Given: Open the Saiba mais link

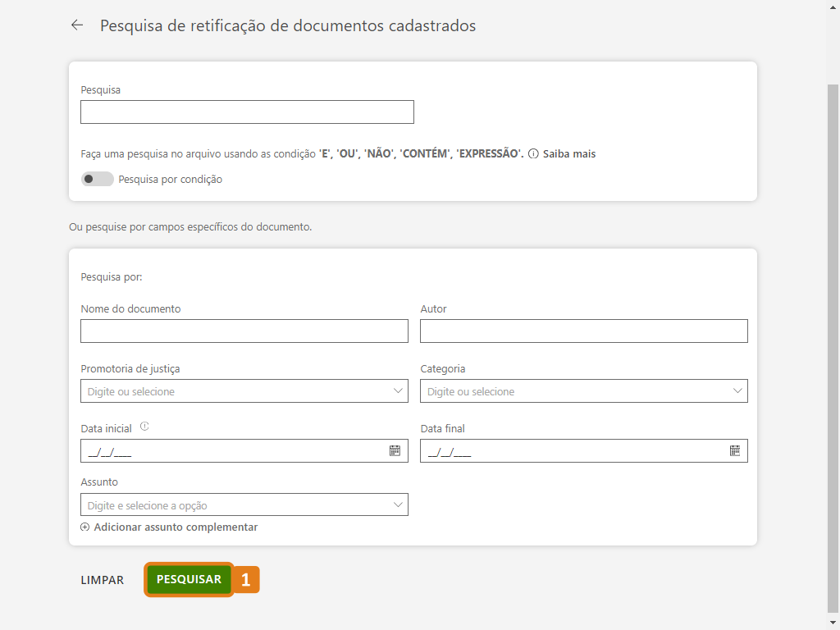Looking at the screenshot, I should [569, 153].
